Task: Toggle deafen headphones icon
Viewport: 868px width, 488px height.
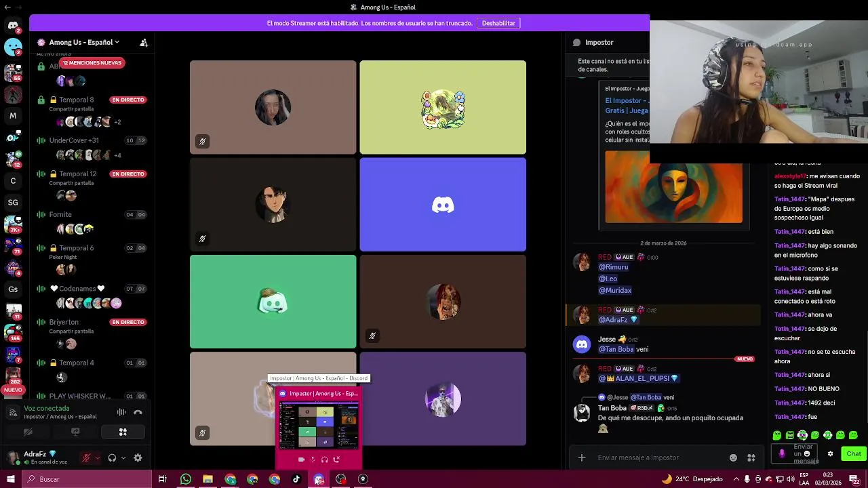Action: pos(112,457)
